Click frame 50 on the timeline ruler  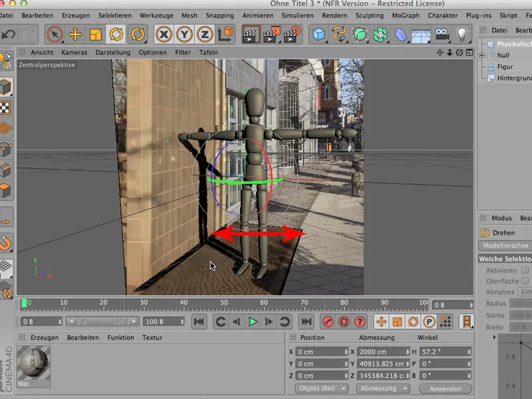224,303
